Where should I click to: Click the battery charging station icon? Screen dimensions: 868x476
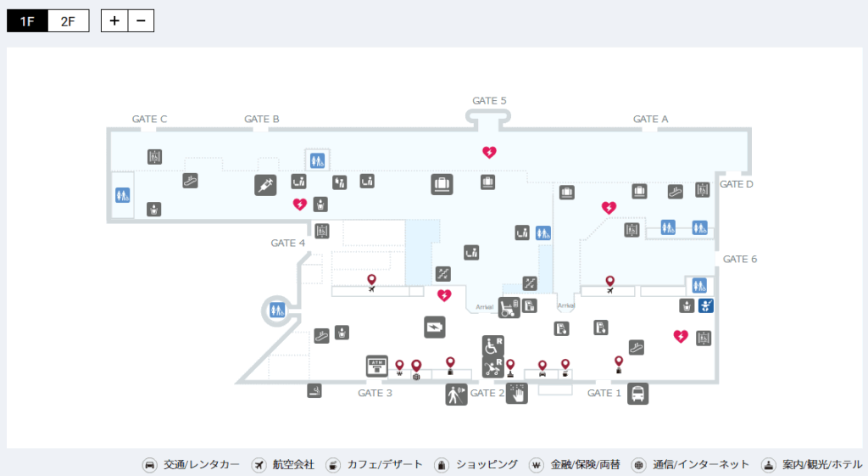pyautogui.click(x=434, y=327)
